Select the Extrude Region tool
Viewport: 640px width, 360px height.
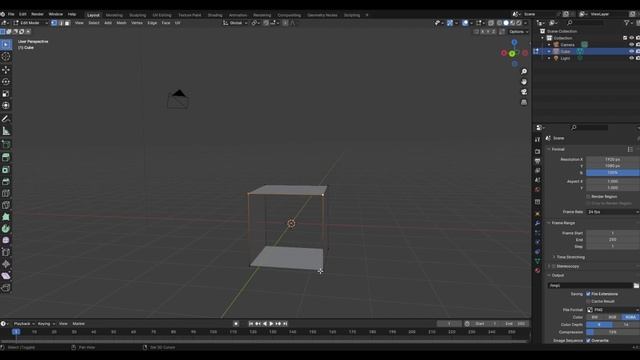pyautogui.click(x=6, y=157)
